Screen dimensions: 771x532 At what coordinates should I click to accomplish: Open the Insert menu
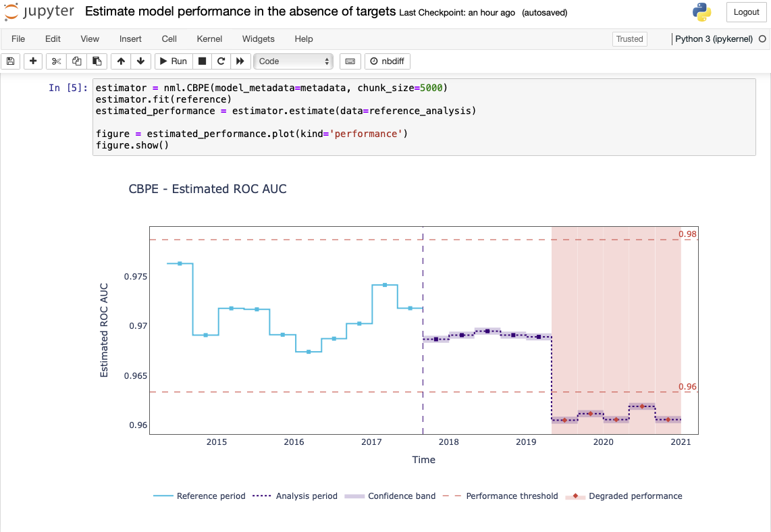coord(130,38)
